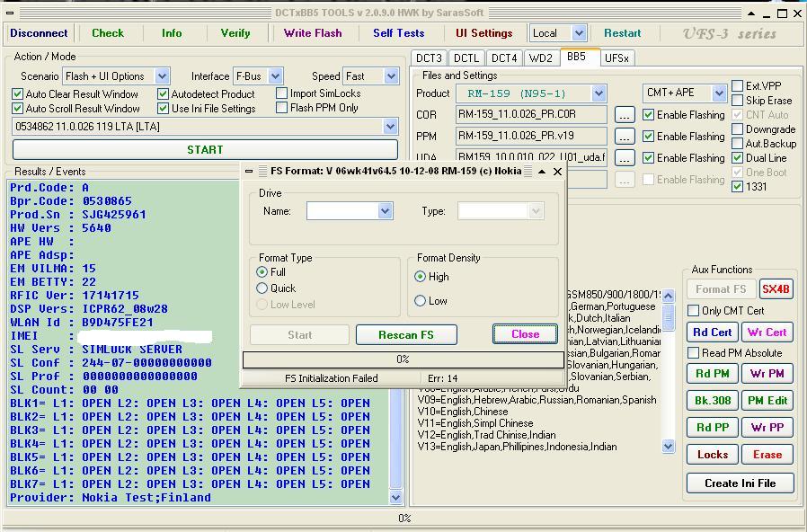Click the Create Ini File button
Viewport: 807px width, 532px height.
740,483
